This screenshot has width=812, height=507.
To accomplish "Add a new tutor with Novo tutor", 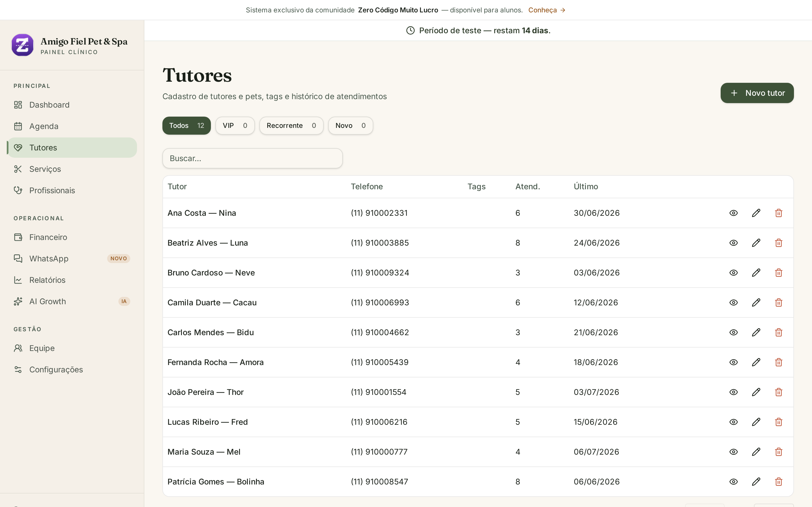I will [757, 93].
